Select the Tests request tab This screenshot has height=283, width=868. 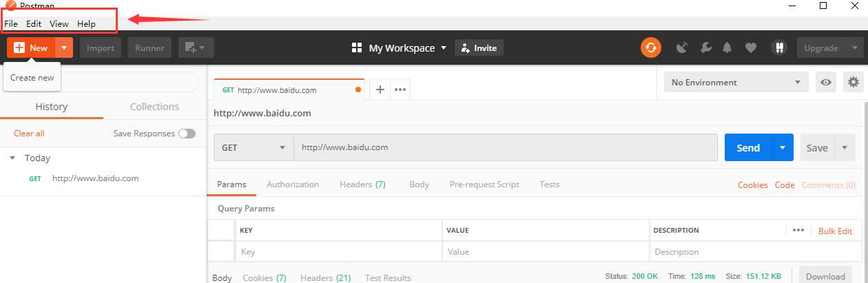[x=549, y=185]
